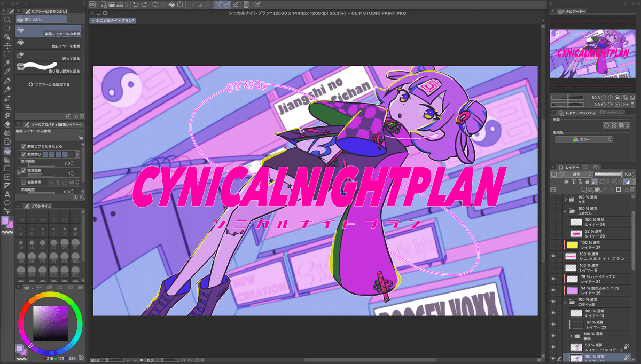This screenshot has width=641, height=364.
Task: Click the smartphone connection icon in command bar
Action: coord(247,5)
